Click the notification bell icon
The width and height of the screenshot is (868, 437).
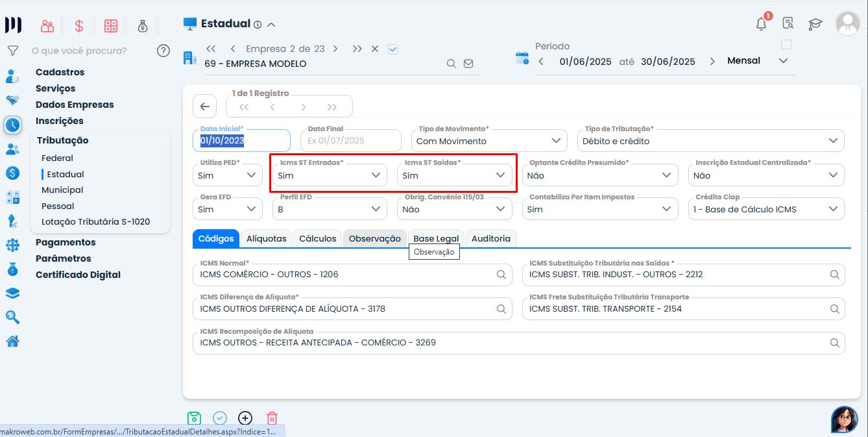[x=762, y=24]
